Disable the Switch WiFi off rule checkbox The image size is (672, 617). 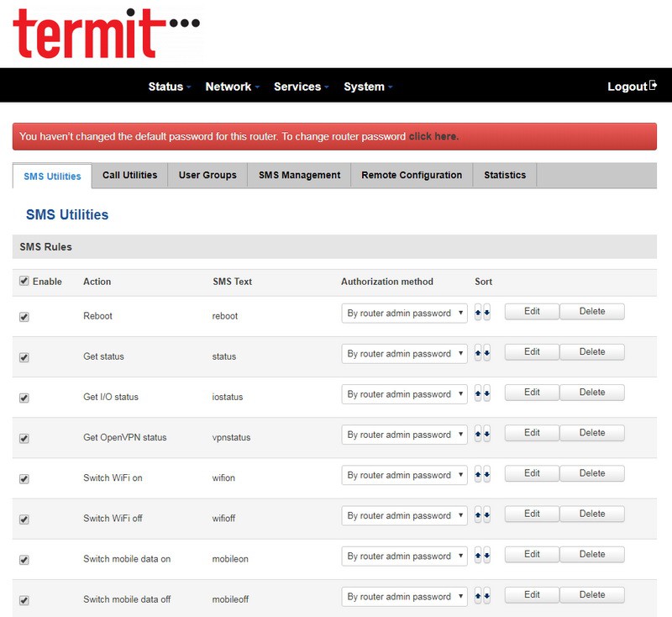coord(24,519)
